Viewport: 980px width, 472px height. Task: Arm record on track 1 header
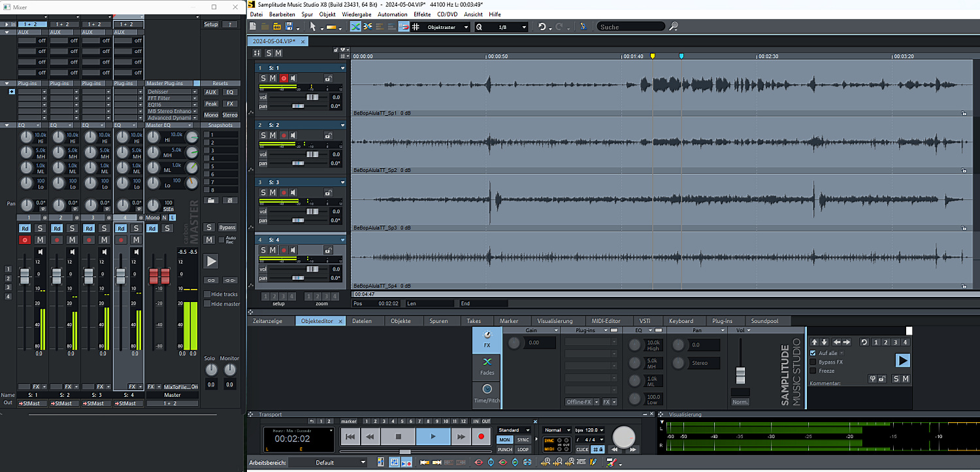point(284,78)
